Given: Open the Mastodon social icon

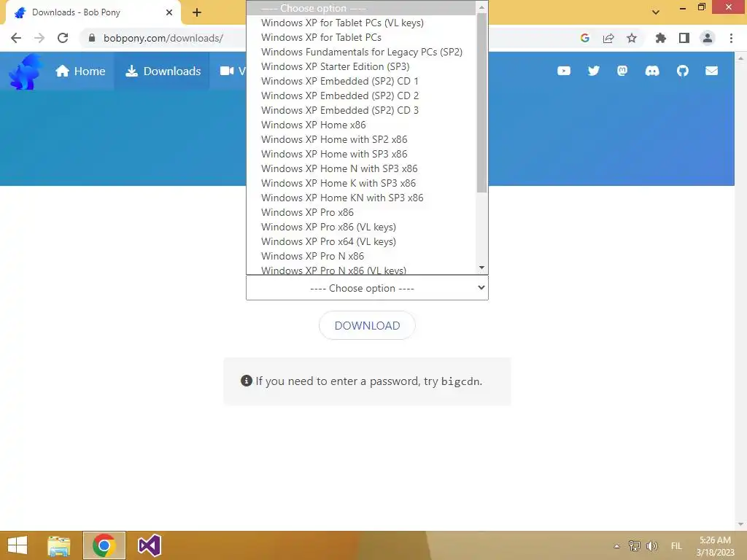Looking at the screenshot, I should click(x=622, y=71).
